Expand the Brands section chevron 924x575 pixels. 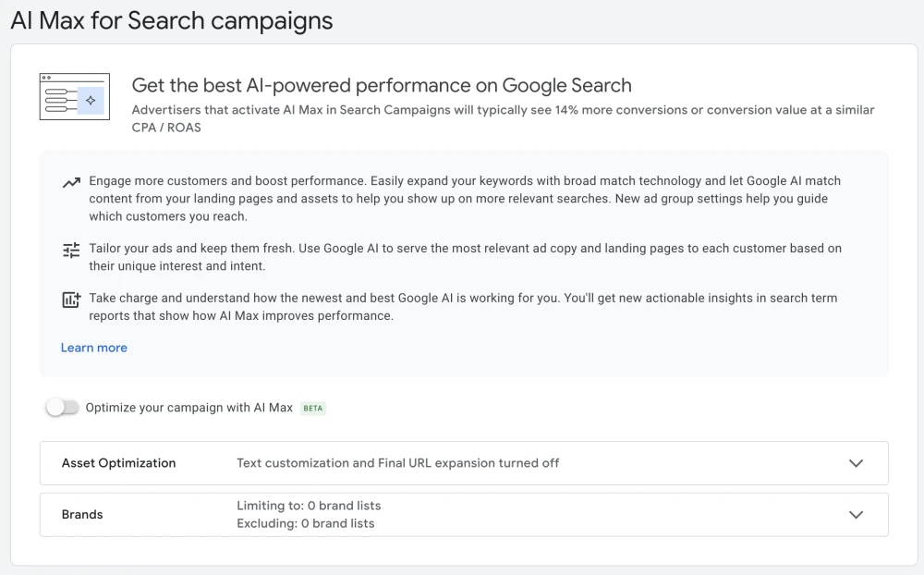(x=856, y=515)
